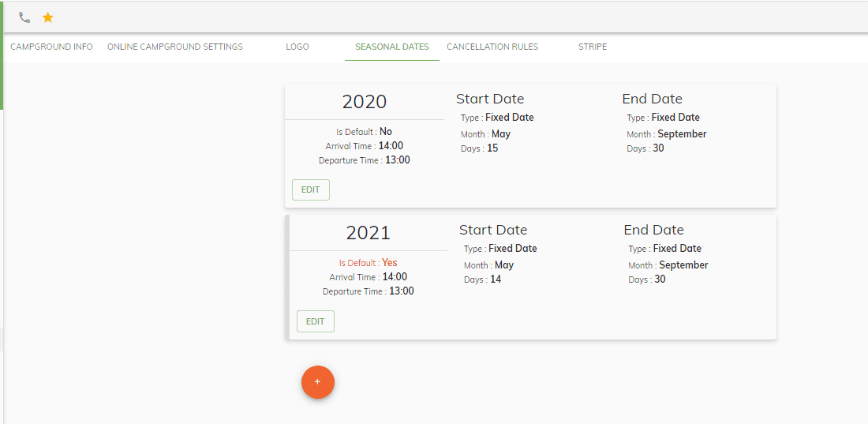The image size is (868, 424).
Task: Open the Campground Info tab
Action: pyautogui.click(x=51, y=47)
